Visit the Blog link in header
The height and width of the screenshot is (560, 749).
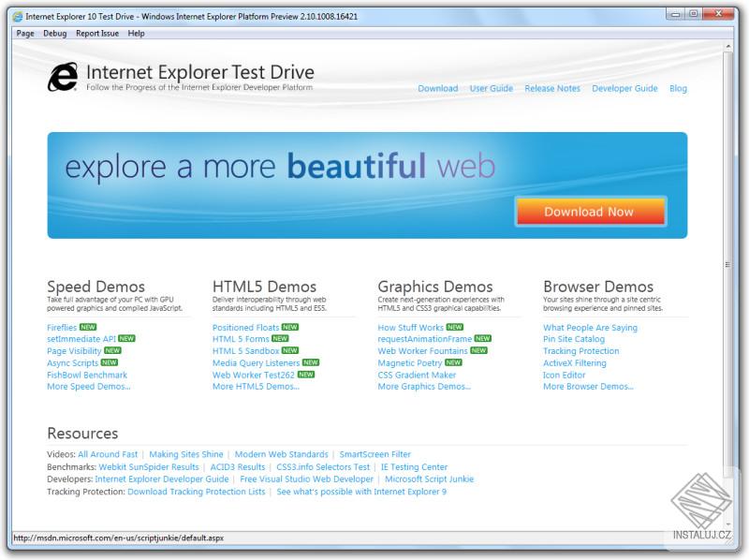(678, 89)
